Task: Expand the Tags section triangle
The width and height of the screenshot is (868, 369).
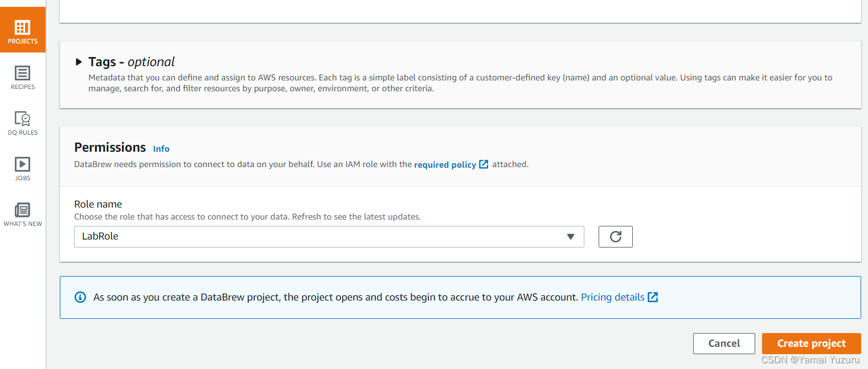Action: click(79, 62)
